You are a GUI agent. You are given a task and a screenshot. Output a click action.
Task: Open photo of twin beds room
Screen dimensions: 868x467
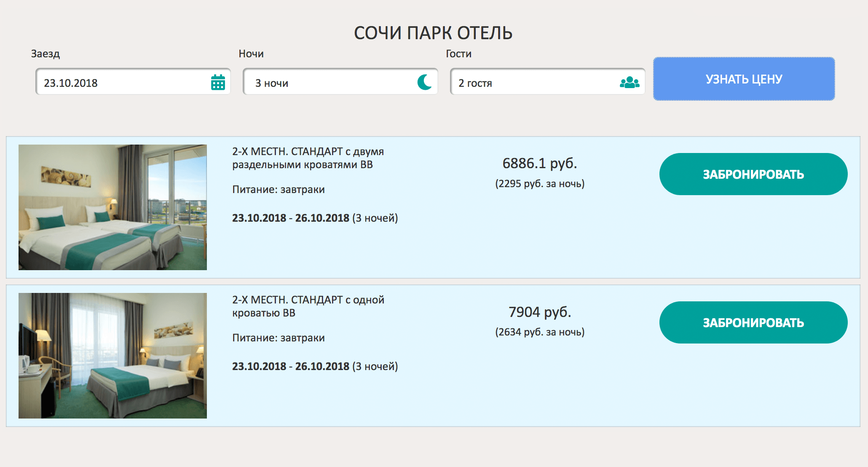[x=113, y=207]
